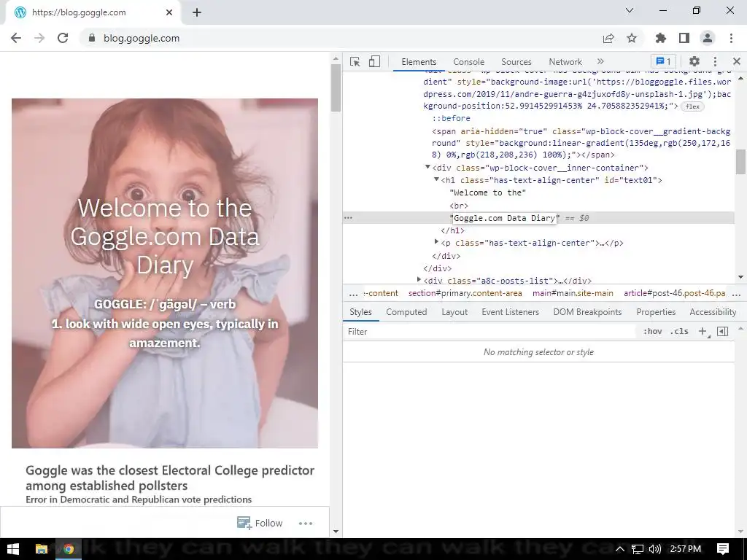This screenshot has height=560, width=747.
Task: Show more DevTools tabs chevron
Action: coord(600,61)
